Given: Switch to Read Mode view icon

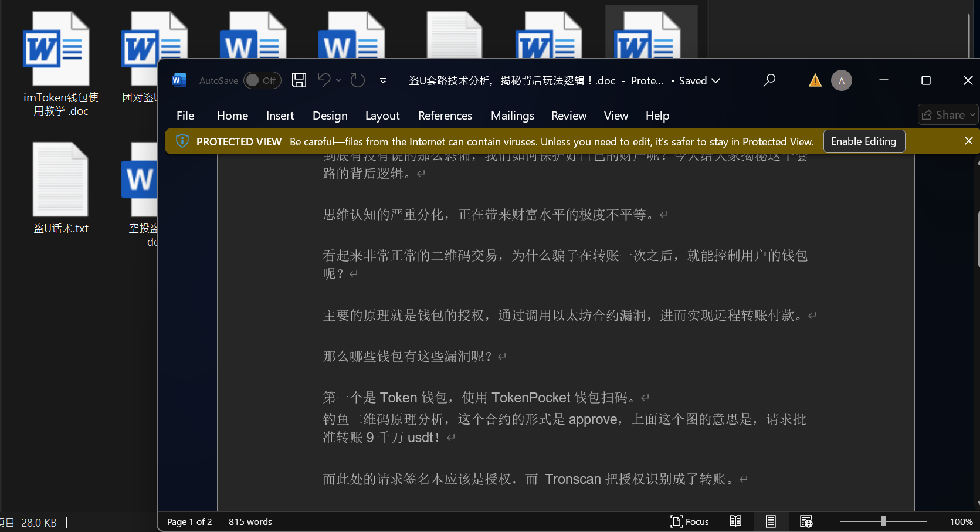Looking at the screenshot, I should [x=735, y=521].
